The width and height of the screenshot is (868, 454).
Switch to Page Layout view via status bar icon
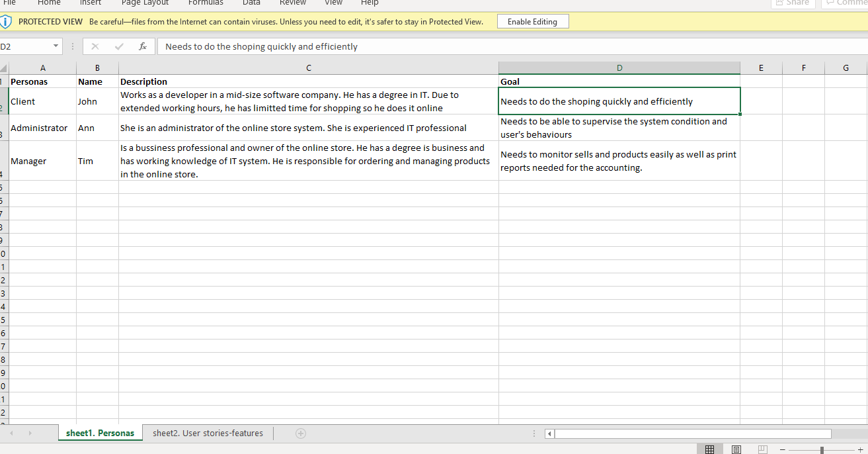736,448
